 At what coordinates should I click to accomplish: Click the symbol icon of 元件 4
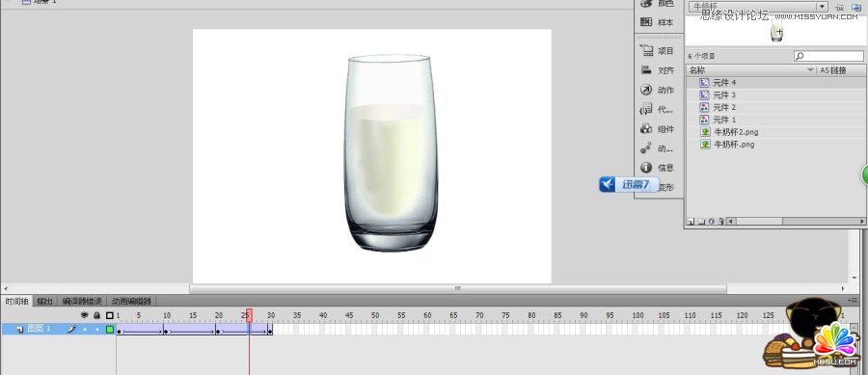click(705, 82)
